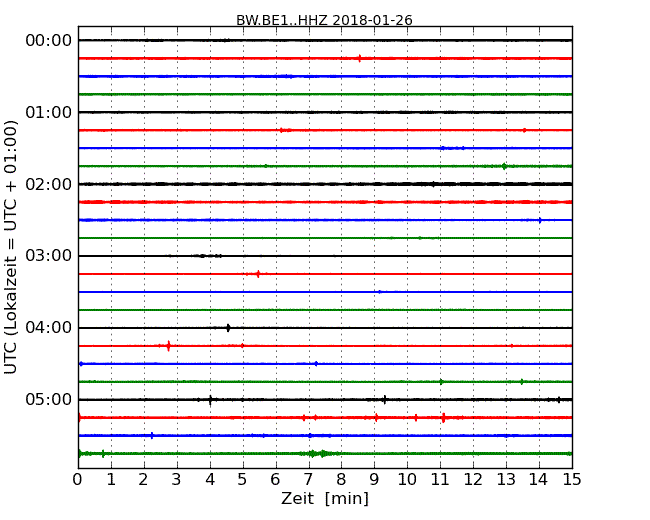The height and width of the screenshot is (520, 650).
Task: Click the Zeit [min] axis label
Action: click(325, 498)
